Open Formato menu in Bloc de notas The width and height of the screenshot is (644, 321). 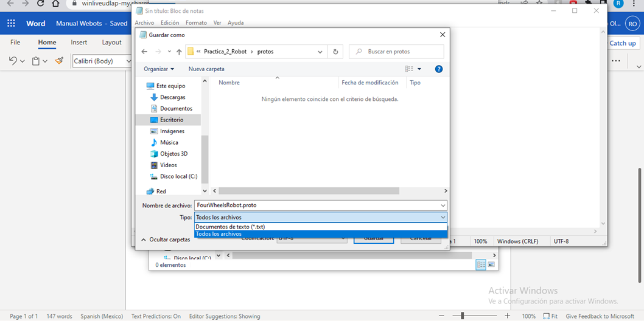coord(197,22)
